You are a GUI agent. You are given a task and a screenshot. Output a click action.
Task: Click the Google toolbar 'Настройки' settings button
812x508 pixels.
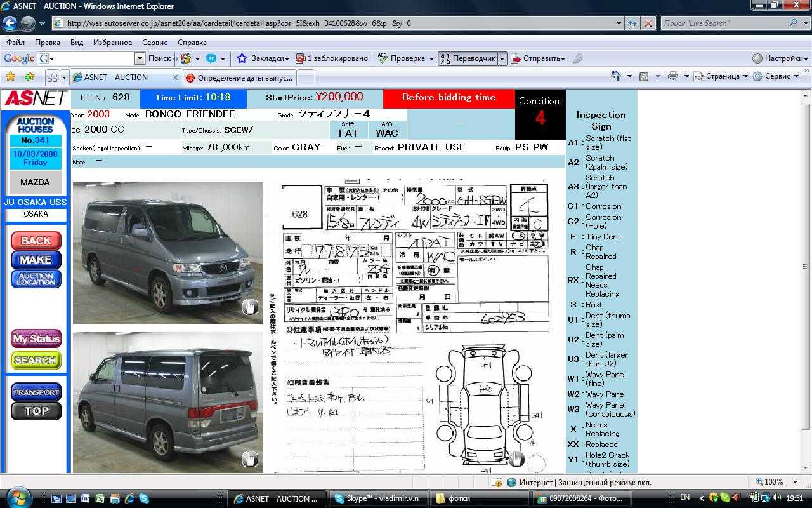780,58
